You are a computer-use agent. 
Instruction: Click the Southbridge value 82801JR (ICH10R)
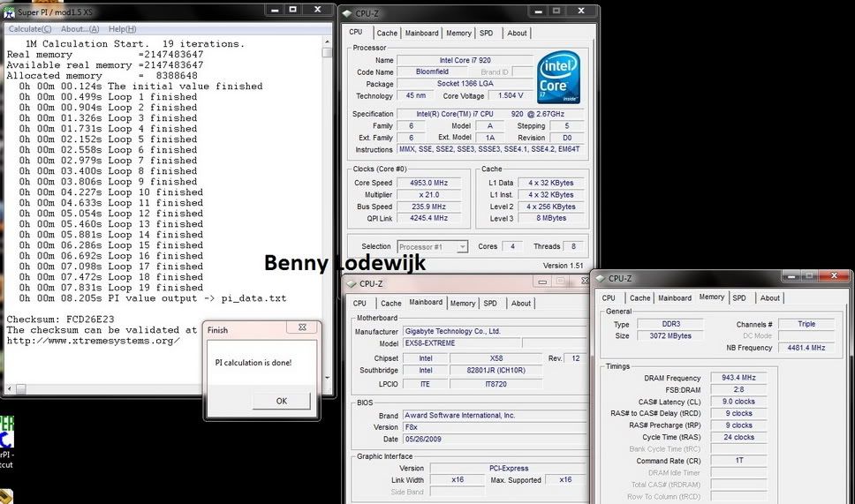(x=496, y=371)
